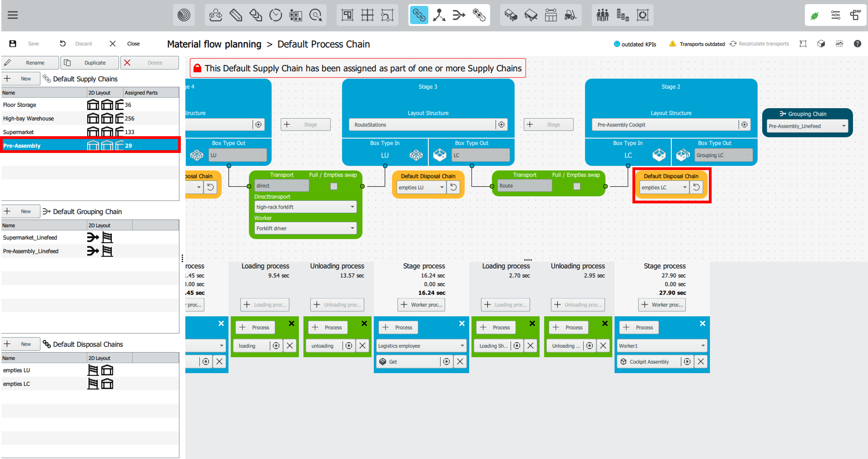This screenshot has width=868, height=459.
Task: Select the workers group icon in toolbar
Action: click(x=602, y=15)
